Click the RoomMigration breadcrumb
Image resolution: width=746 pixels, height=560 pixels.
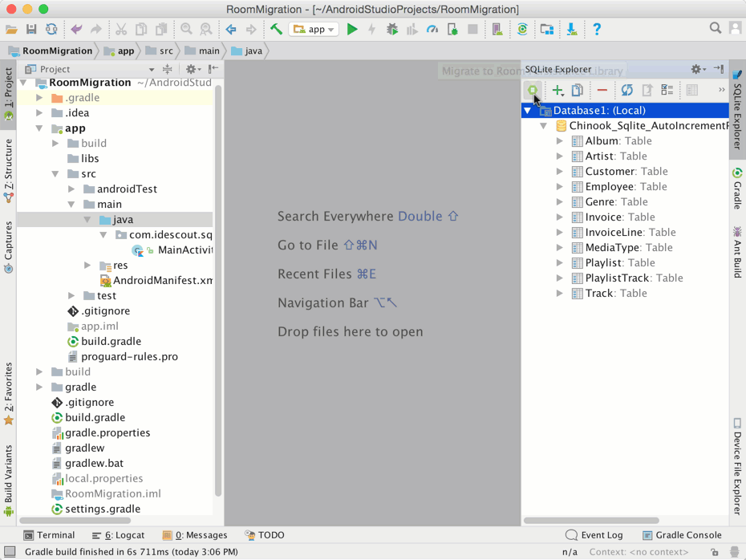(51, 51)
